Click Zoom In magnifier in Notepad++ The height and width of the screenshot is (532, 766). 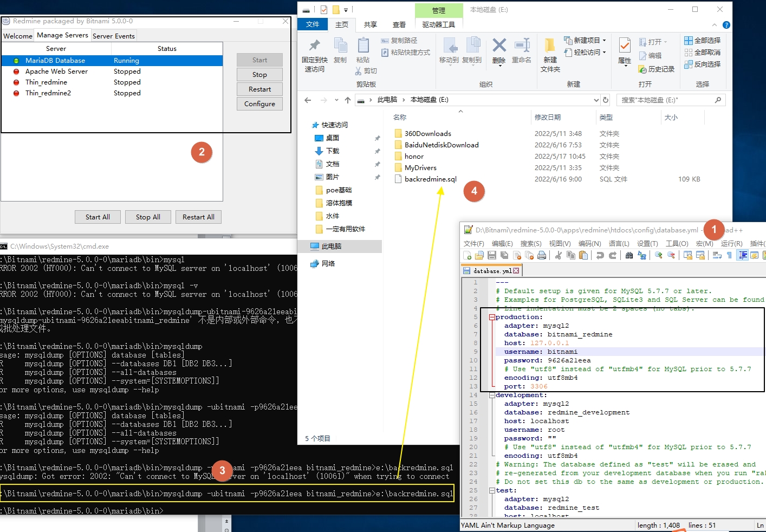point(659,255)
